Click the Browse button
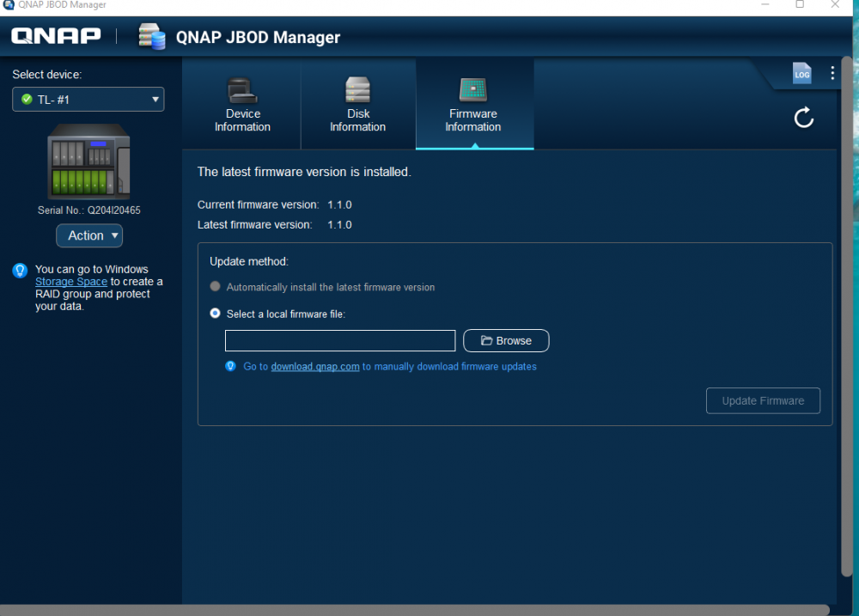Screen dimensions: 859x616 pos(506,340)
